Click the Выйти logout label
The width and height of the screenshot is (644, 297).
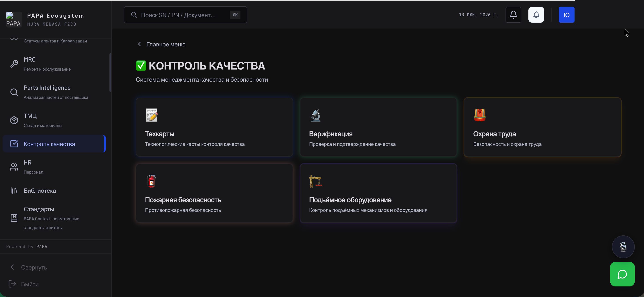click(x=30, y=284)
